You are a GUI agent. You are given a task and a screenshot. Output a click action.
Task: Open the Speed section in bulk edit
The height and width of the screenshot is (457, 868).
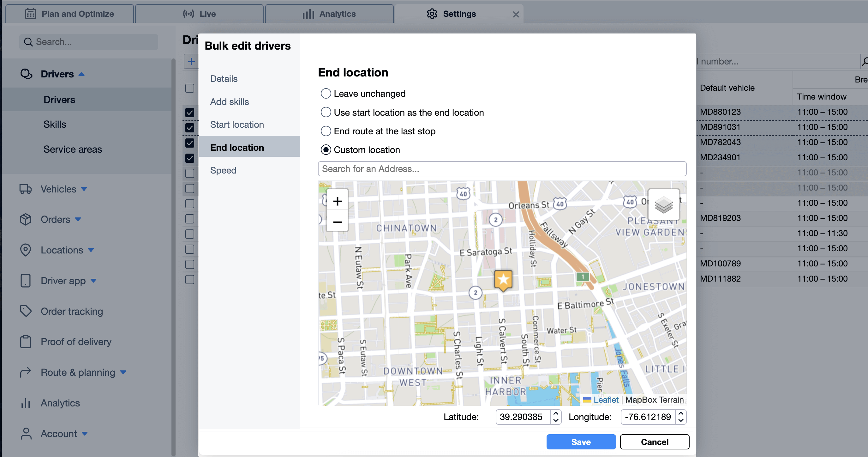click(223, 170)
